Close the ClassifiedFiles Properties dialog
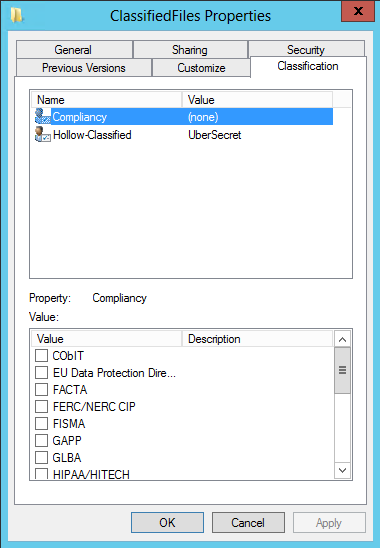Viewport: 380px width, 548px height. pyautogui.click(x=358, y=11)
